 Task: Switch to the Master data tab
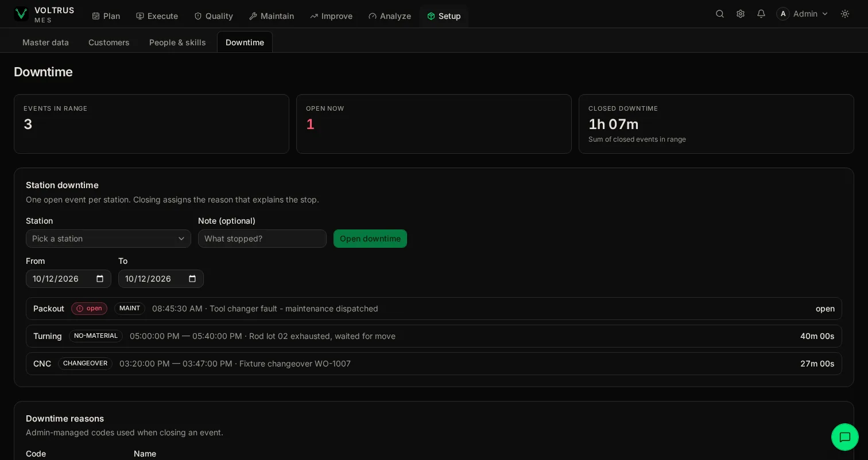pyautogui.click(x=45, y=42)
